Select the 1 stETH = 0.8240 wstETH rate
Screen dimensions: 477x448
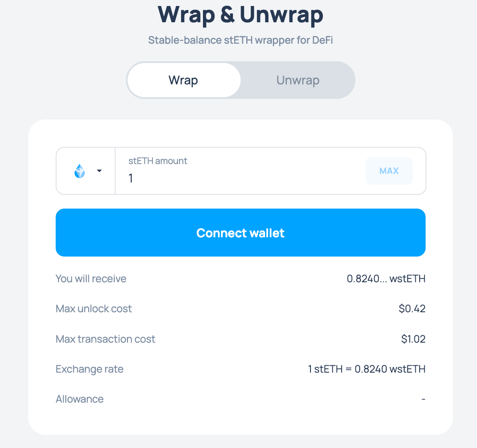pyautogui.click(x=367, y=369)
